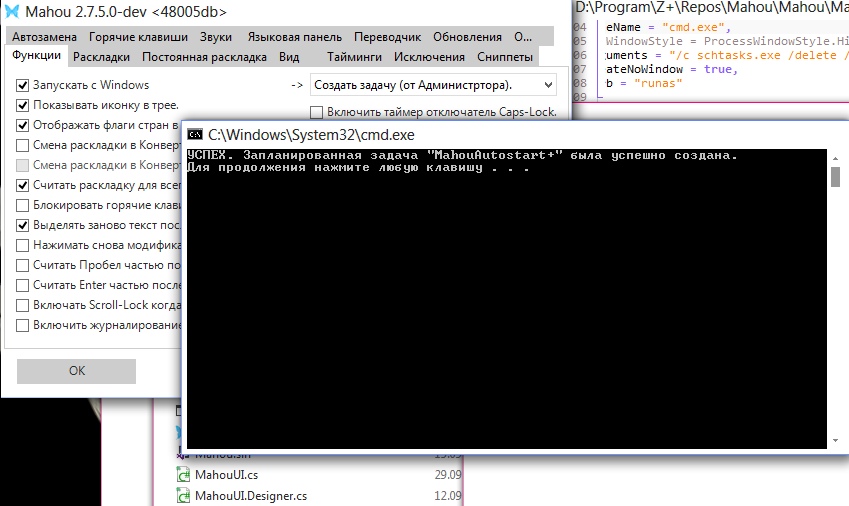Click the cmd.exe scrollbar down arrow
849x506 pixels.
(x=835, y=441)
